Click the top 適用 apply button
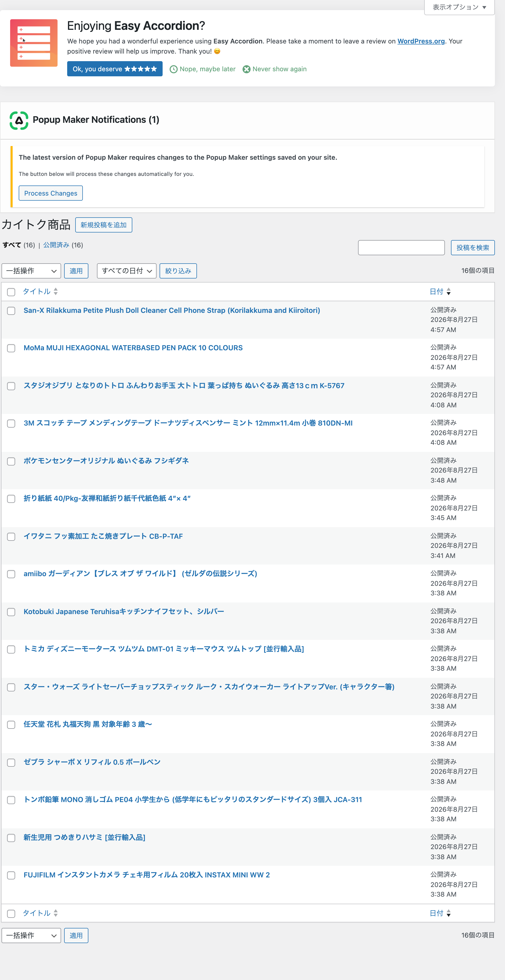Image resolution: width=505 pixels, height=980 pixels. 76,271
